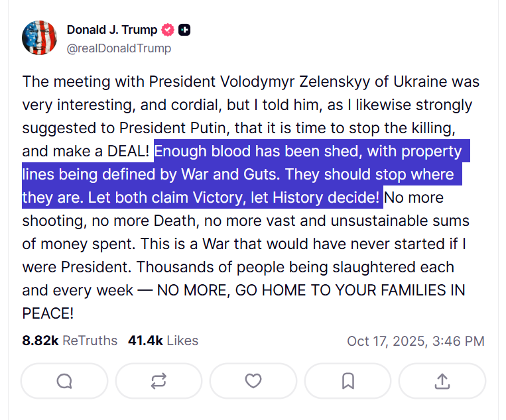Click the Oct 17, 2025 timestamp
The image size is (506, 420).
(x=416, y=341)
